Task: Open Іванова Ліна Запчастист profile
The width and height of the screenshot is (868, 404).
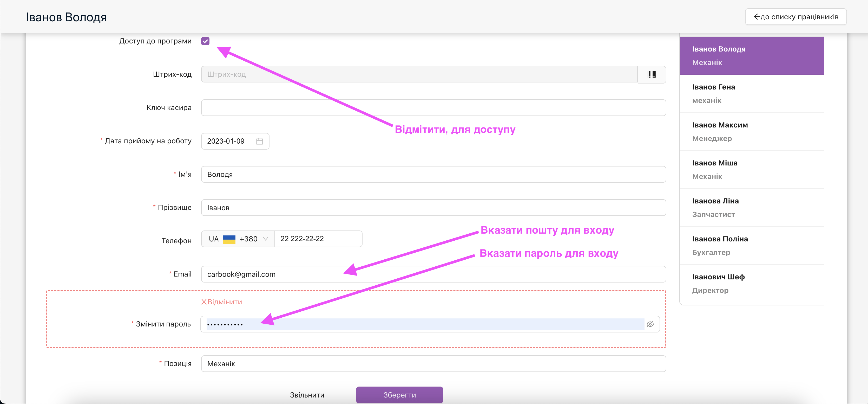Action: coord(751,207)
